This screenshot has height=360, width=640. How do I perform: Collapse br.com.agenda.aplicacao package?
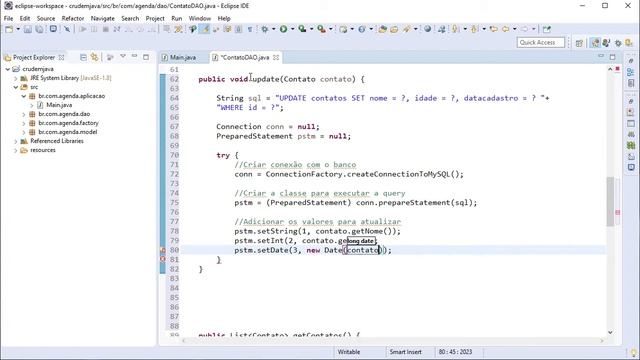24,96
